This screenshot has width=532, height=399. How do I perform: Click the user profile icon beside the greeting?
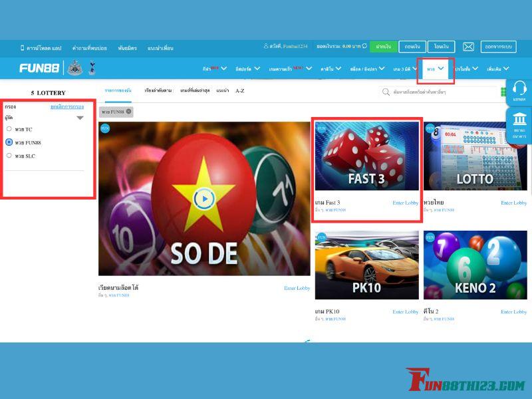tap(266, 46)
